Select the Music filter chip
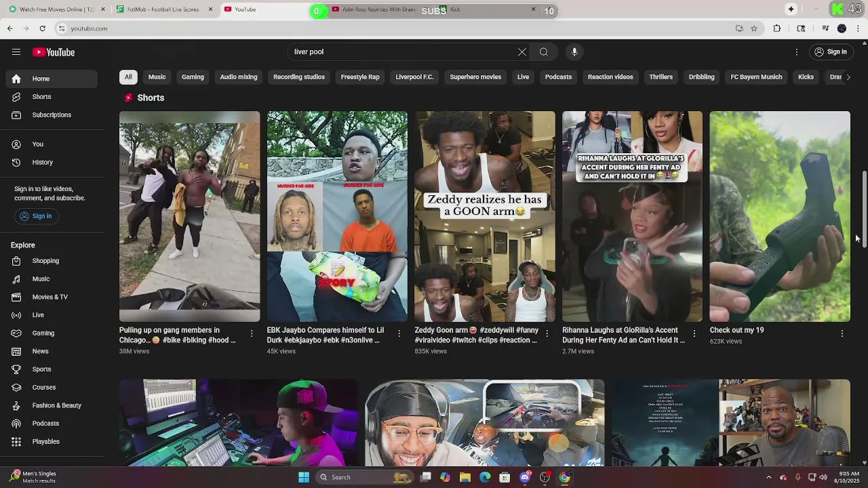Image resolution: width=868 pixels, height=488 pixels. 157,77
